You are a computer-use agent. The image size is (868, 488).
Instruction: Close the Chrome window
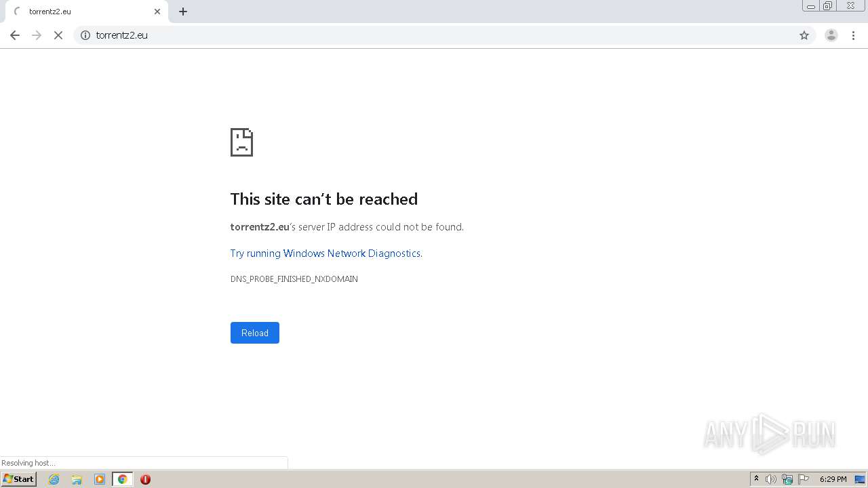(x=850, y=6)
